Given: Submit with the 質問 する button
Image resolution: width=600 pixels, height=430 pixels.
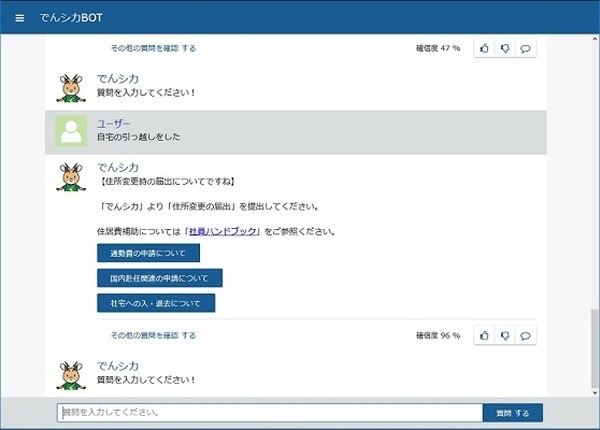Looking at the screenshot, I should [513, 412].
